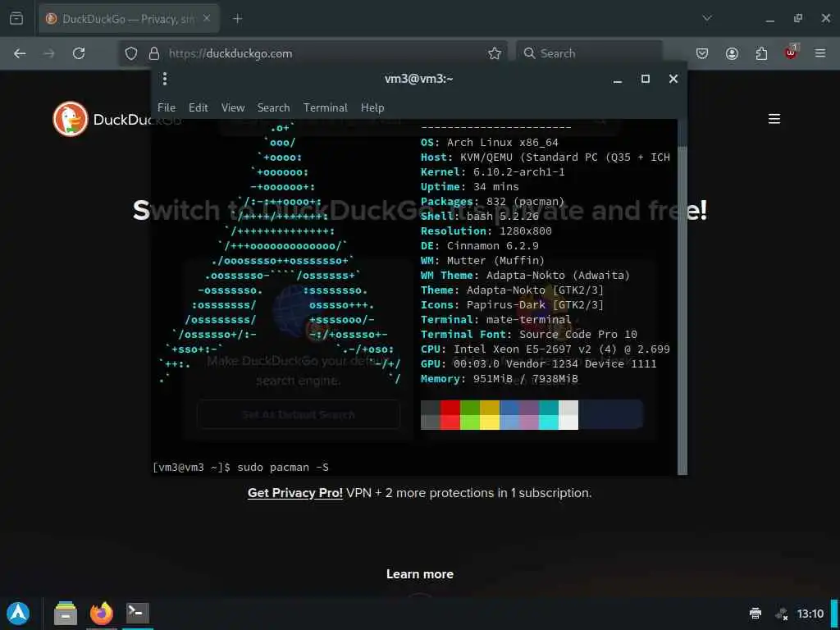Screen dimensions: 840x630
Task: Click the Memory: 951MiB / 7938MiB line
Action: (x=500, y=379)
